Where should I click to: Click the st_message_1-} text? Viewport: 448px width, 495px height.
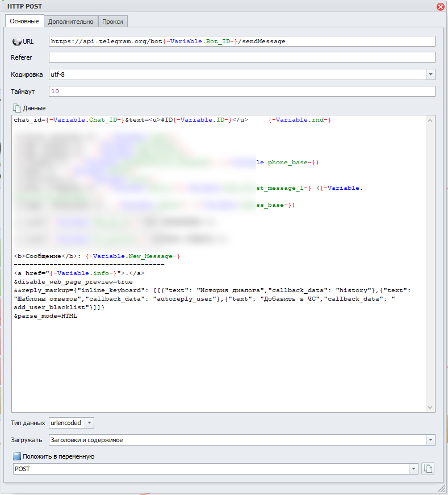[284, 188]
